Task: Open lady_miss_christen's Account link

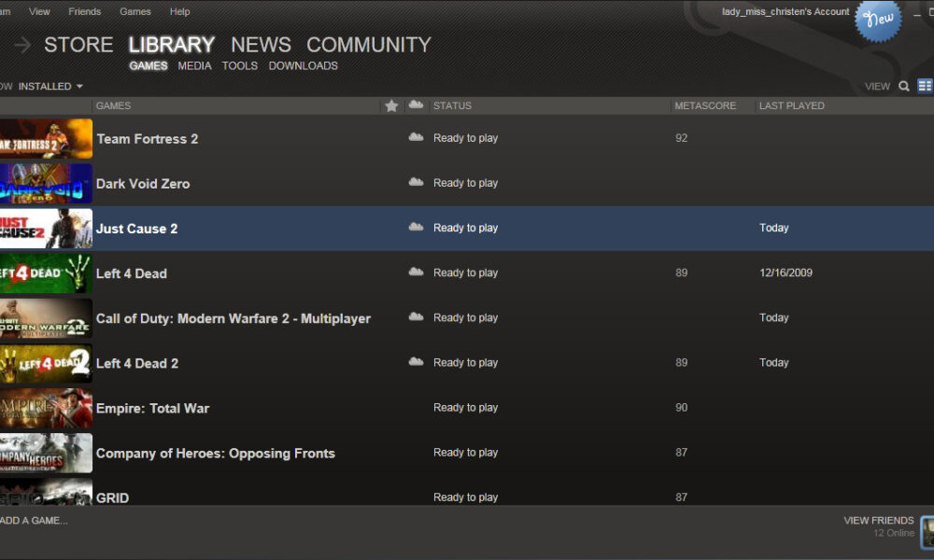Action: (785, 11)
